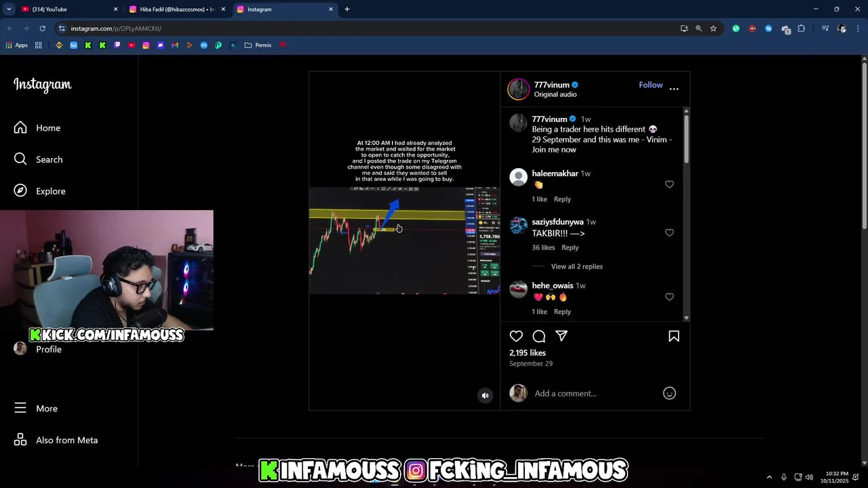Click the install app icon in the address bar
This screenshot has height=488, width=868.
pyautogui.click(x=684, y=28)
